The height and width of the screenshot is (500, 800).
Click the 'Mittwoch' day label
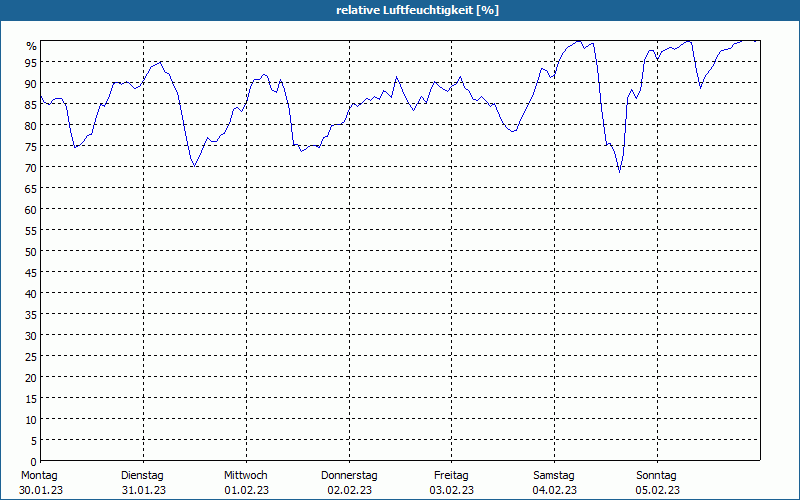(x=245, y=475)
